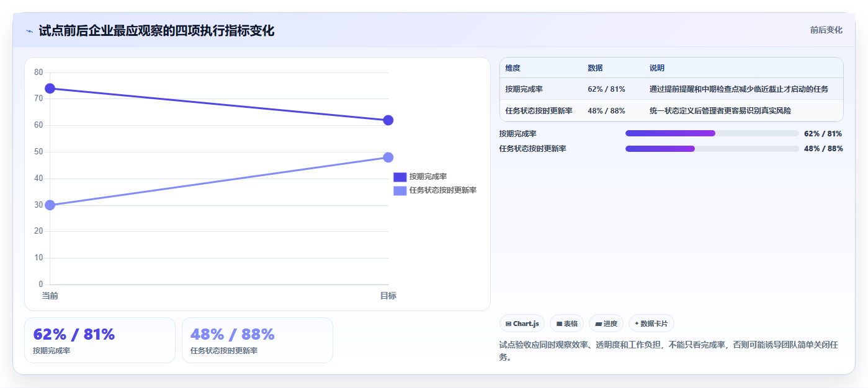The height and width of the screenshot is (388, 868).
Task: Click the 按期完成率 label beside progress bar
Action: (517, 133)
